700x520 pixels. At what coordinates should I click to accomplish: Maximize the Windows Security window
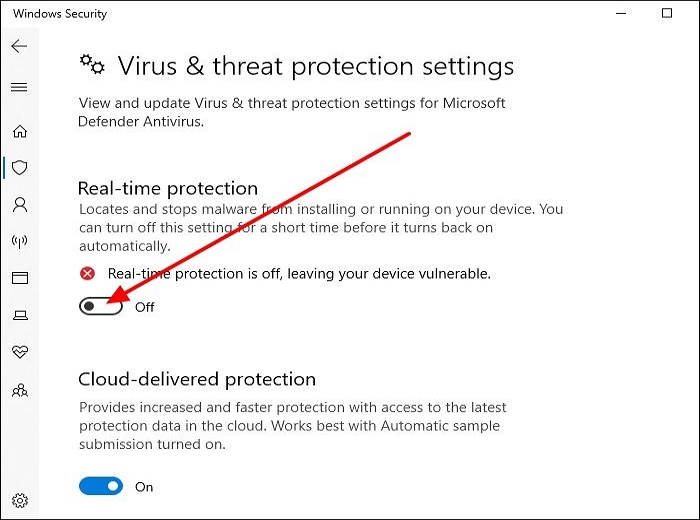tap(667, 14)
